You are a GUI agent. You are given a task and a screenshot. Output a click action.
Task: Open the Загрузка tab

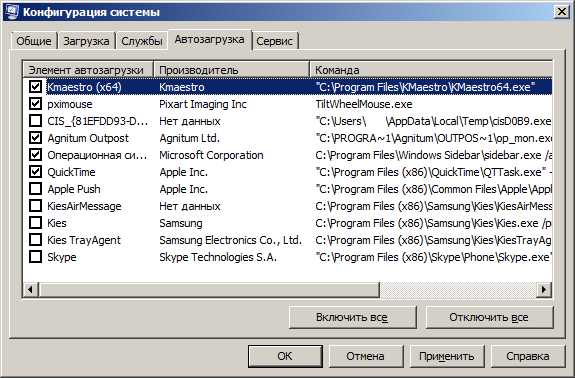click(x=86, y=41)
